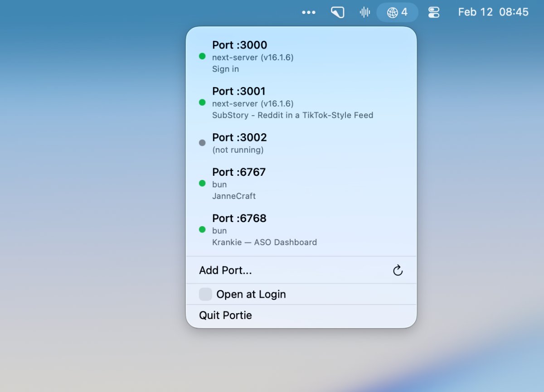Click green status dot for Port :6767
Image resolution: width=544 pixels, height=392 pixels.
[x=202, y=184]
